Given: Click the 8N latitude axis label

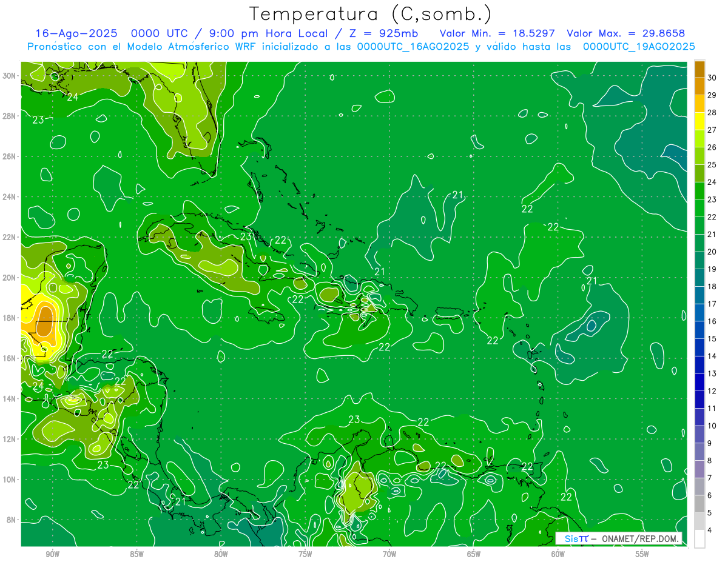Looking at the screenshot, I should click(x=11, y=520).
